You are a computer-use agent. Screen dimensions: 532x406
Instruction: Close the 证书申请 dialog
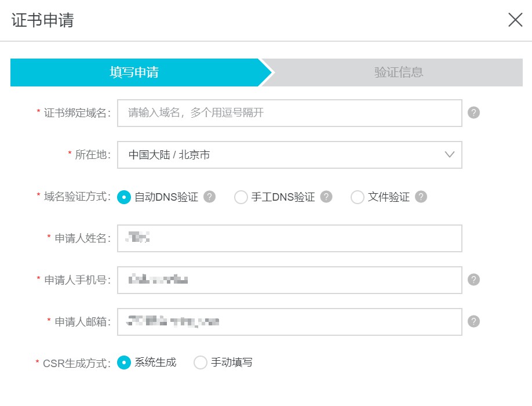tap(515, 20)
